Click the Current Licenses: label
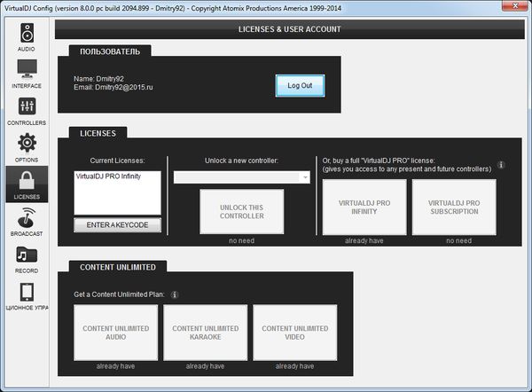Screen dimensions: 532x392 pyautogui.click(x=117, y=161)
